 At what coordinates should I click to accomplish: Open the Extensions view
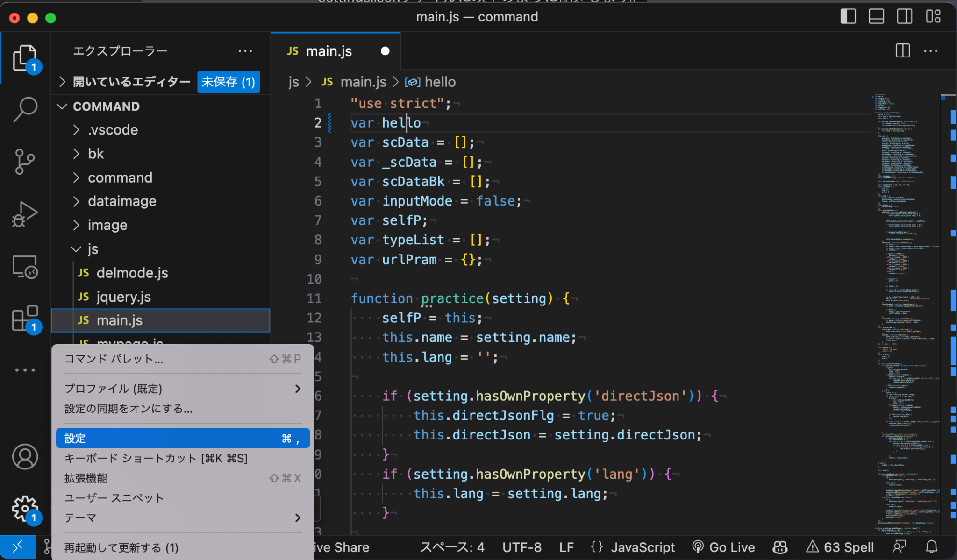coord(25,319)
